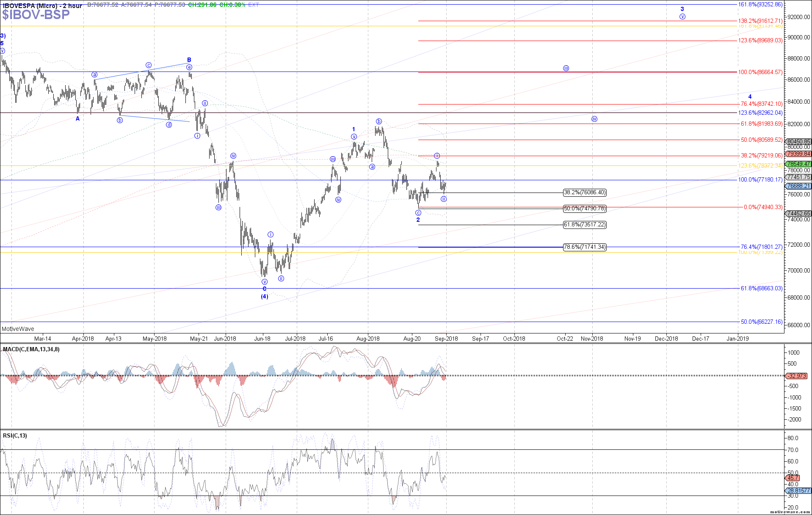Click the Sep-2018 date axis label
The image size is (812, 515).
446,339
